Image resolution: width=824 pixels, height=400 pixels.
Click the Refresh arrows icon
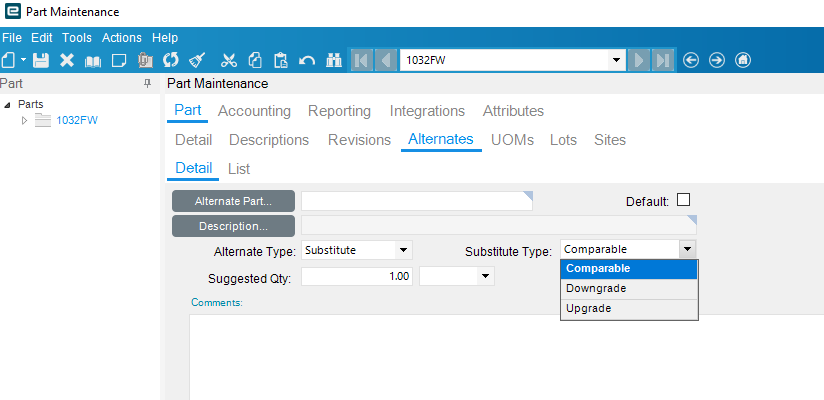[171, 60]
